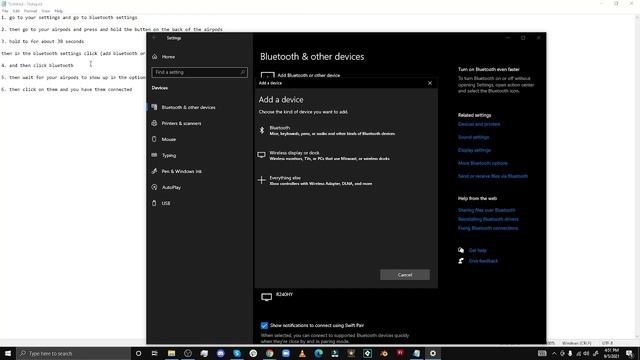The height and width of the screenshot is (360, 640).
Task: Open Send or receive files via Bluetooth
Action: 493,176
